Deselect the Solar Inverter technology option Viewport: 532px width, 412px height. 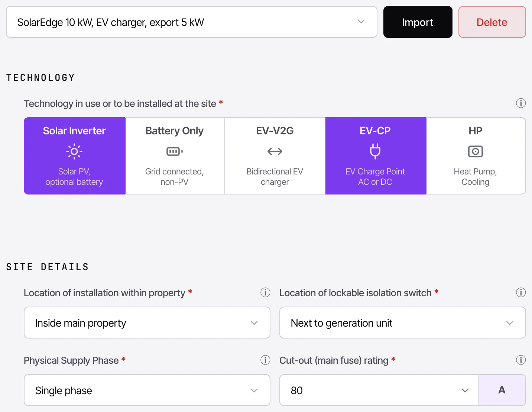tap(74, 156)
